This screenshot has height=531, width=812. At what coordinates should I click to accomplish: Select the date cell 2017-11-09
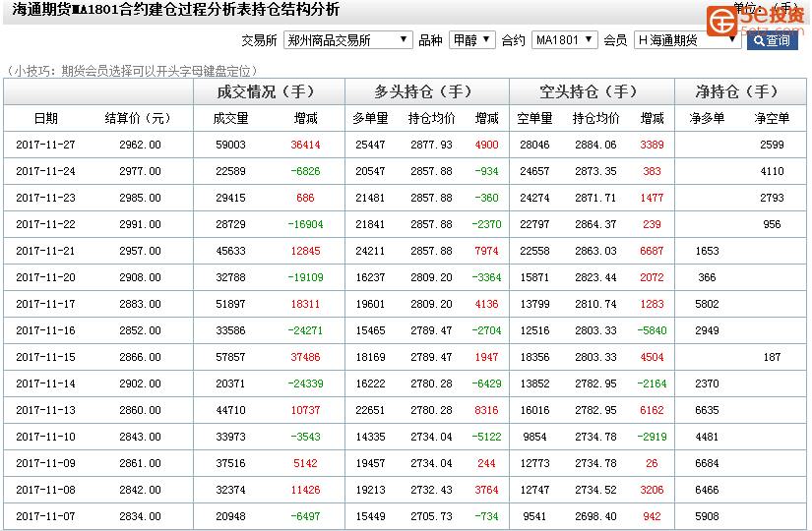tap(45, 464)
